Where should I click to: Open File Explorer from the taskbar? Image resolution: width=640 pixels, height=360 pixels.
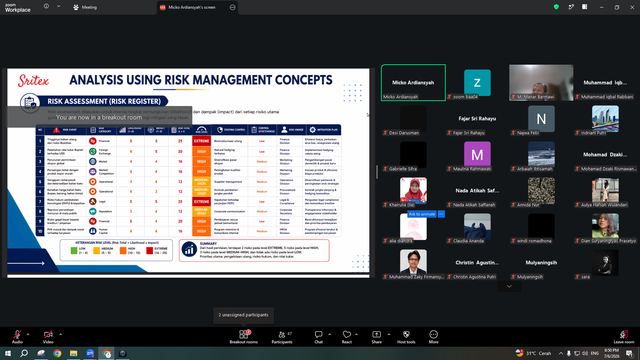pos(73,353)
